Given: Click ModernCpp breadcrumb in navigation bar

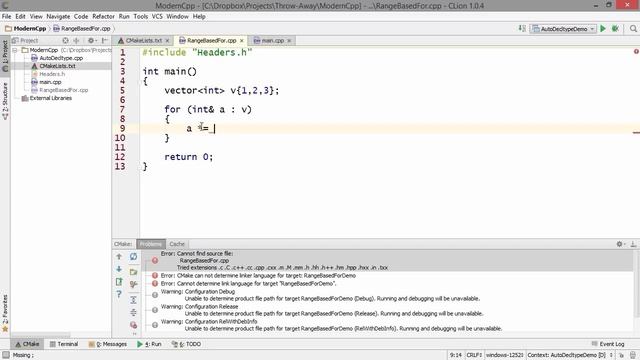Looking at the screenshot, I should pyautogui.click(x=25, y=29).
